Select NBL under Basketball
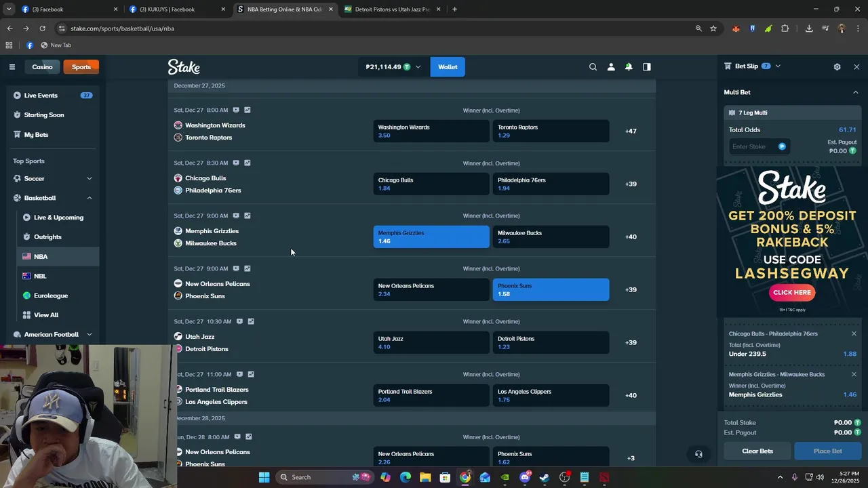868x488 pixels. click(x=58, y=276)
